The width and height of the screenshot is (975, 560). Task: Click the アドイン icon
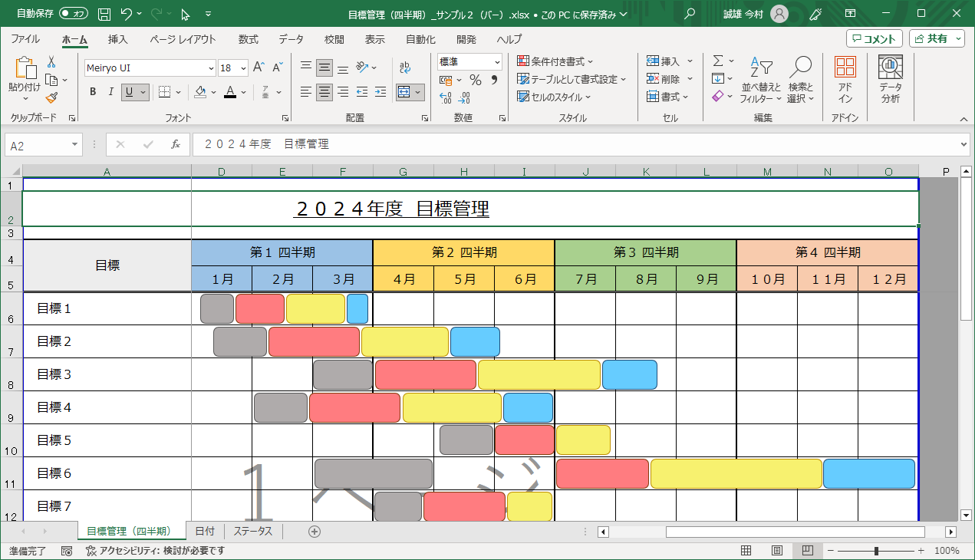coord(845,79)
